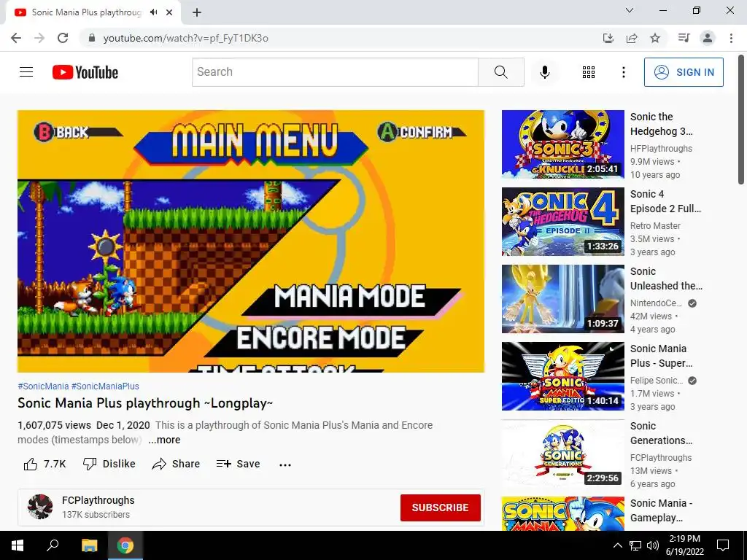
Task: Focus the YouTube search field
Action: pos(335,72)
